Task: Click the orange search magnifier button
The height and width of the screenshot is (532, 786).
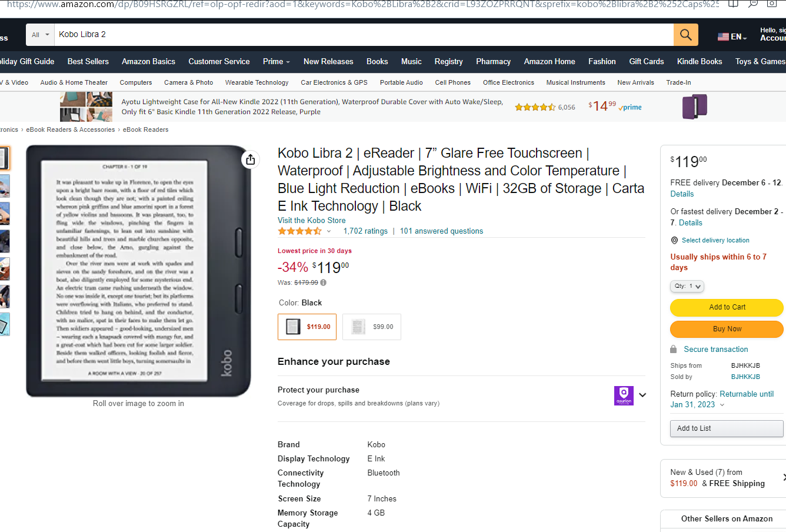Action: 685,35
